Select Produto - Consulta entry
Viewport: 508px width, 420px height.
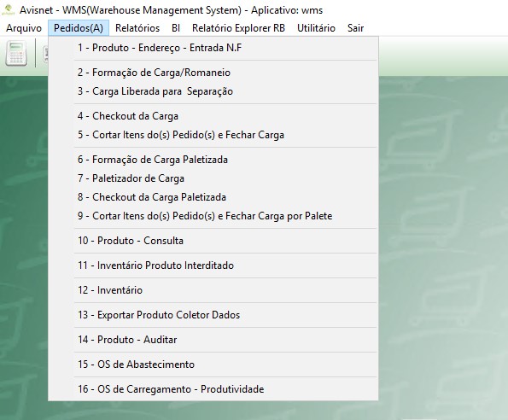213,241
